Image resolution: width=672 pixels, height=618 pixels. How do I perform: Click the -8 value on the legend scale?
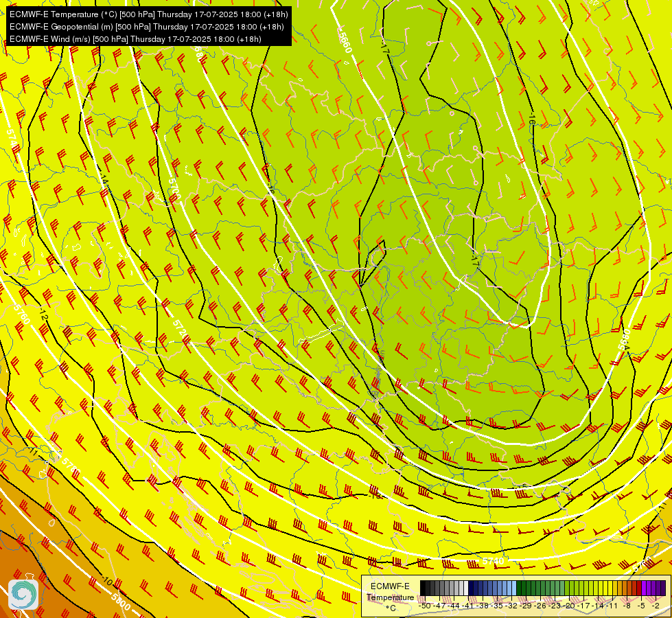pyautogui.click(x=627, y=606)
